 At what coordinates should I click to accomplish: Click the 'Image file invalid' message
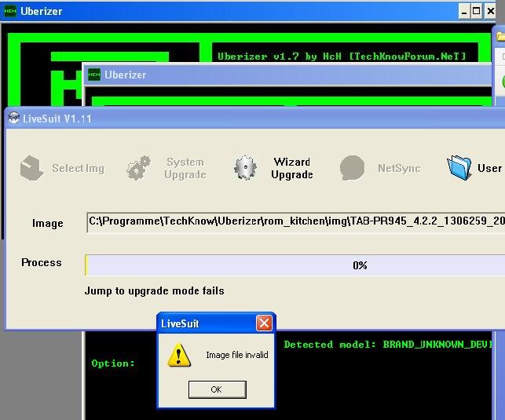(237, 355)
